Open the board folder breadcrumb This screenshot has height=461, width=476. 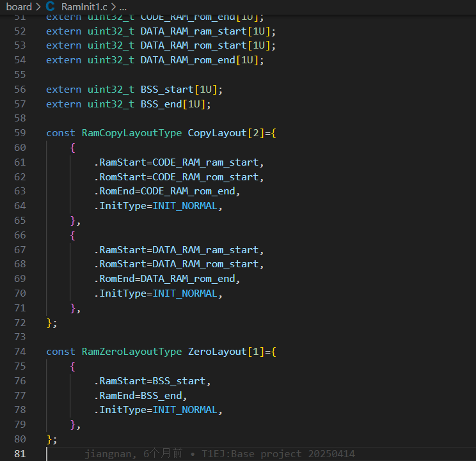point(19,6)
